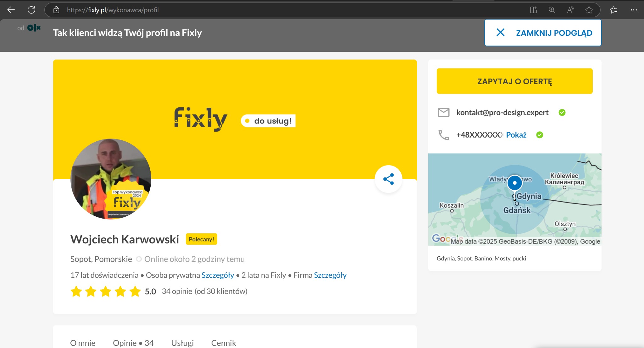Toggle the favorites star in the address bar
This screenshot has height=348, width=644.
(x=589, y=10)
